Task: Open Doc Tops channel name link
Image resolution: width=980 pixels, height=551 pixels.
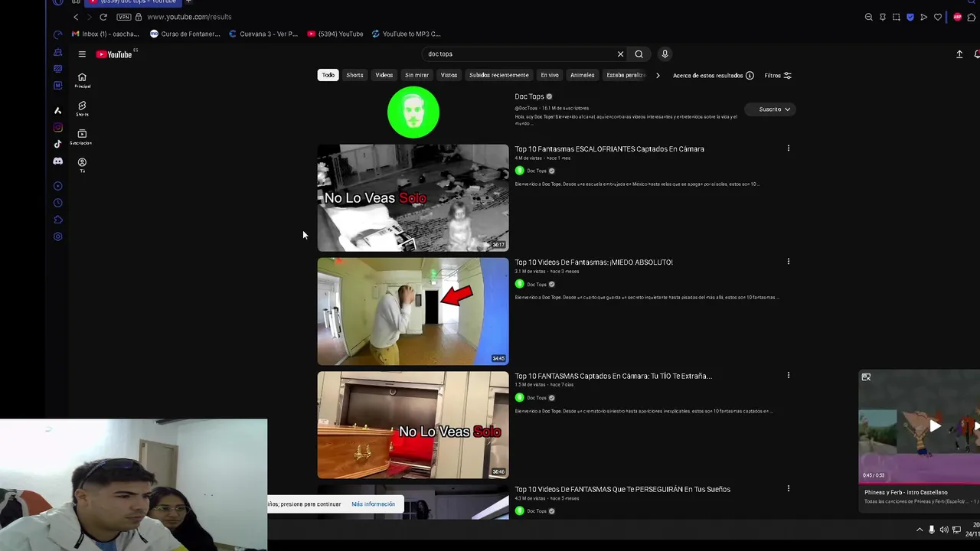Action: click(x=529, y=96)
